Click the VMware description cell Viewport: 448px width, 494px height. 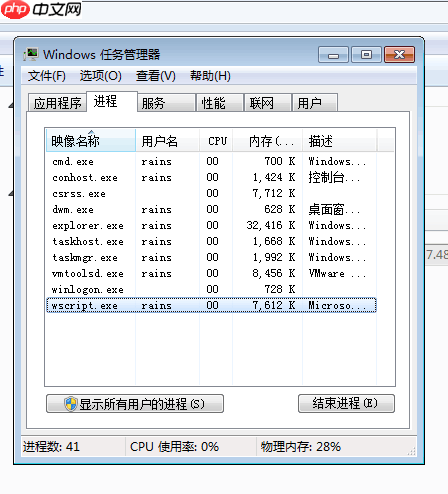tap(337, 273)
